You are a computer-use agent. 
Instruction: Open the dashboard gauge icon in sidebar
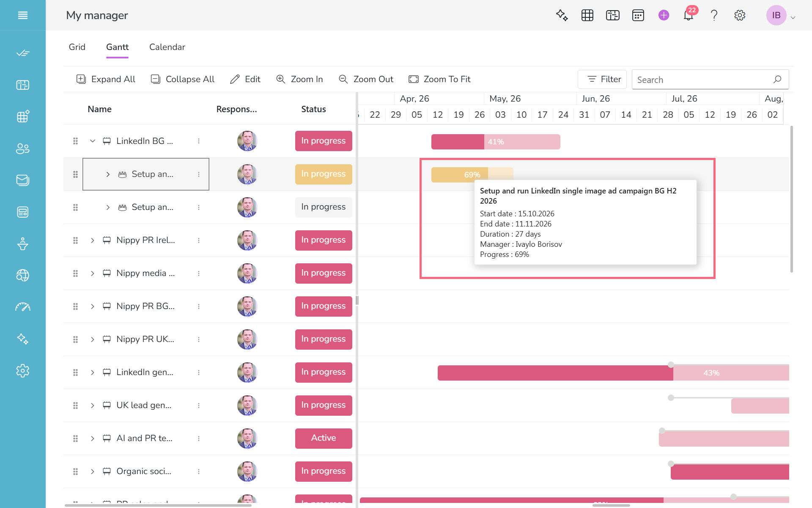coord(23,307)
